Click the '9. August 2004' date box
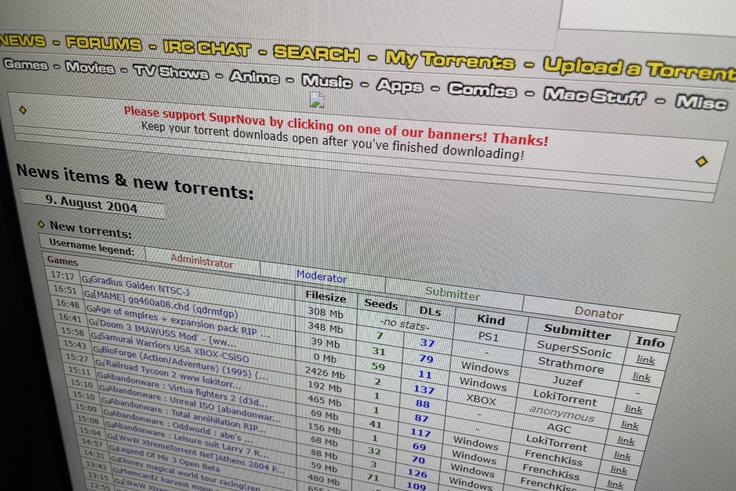This screenshot has width=736, height=491. click(x=92, y=204)
